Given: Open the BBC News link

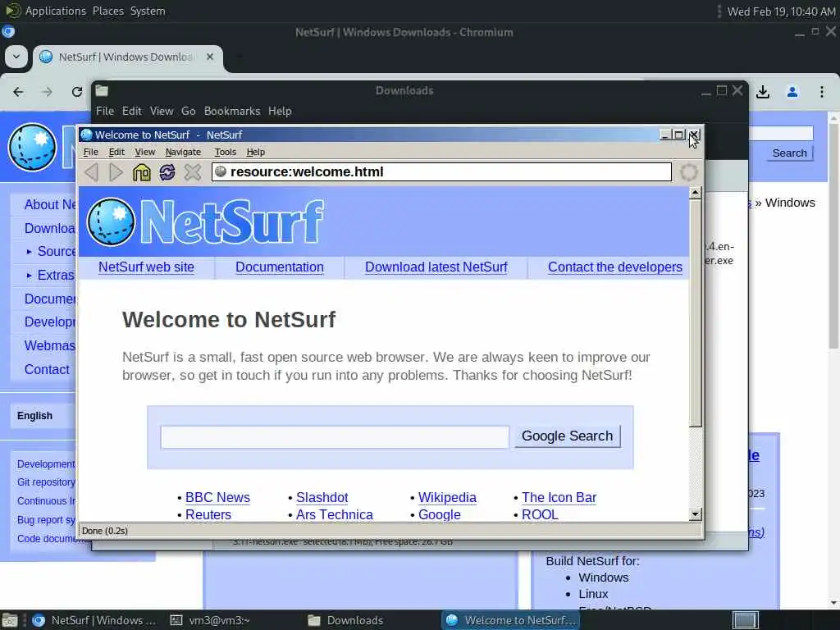Looking at the screenshot, I should tap(217, 497).
